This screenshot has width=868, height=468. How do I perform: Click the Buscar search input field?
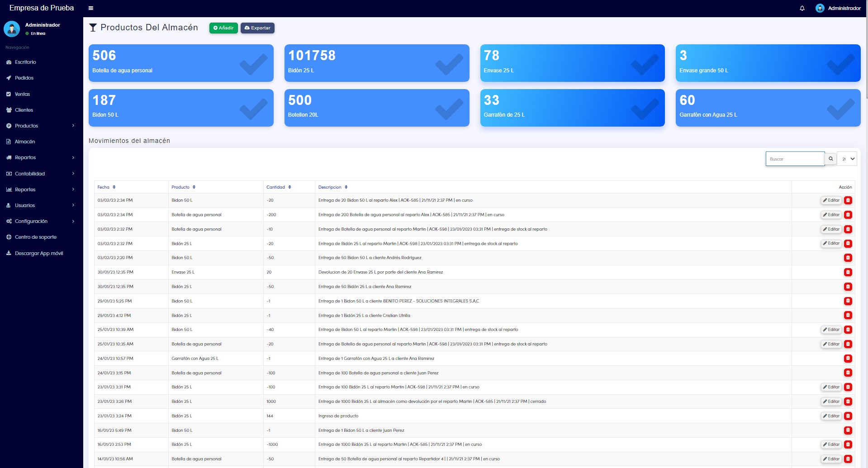click(794, 159)
